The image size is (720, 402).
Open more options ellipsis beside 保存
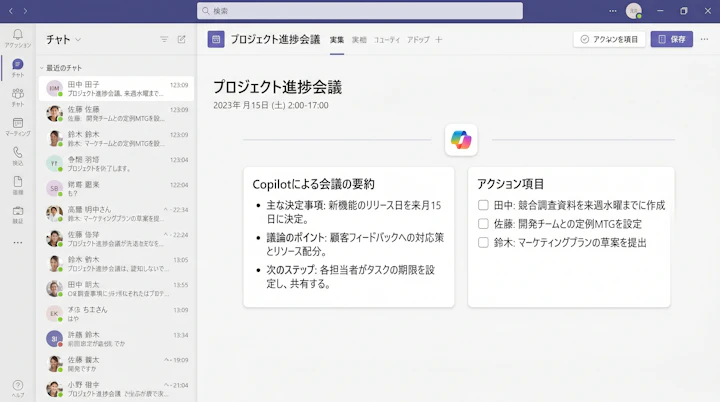click(704, 40)
